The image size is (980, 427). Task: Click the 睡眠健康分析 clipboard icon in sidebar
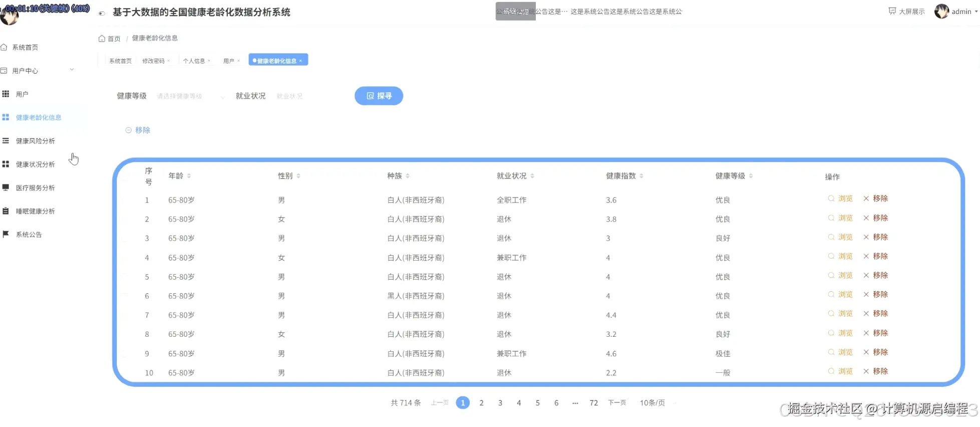6,211
